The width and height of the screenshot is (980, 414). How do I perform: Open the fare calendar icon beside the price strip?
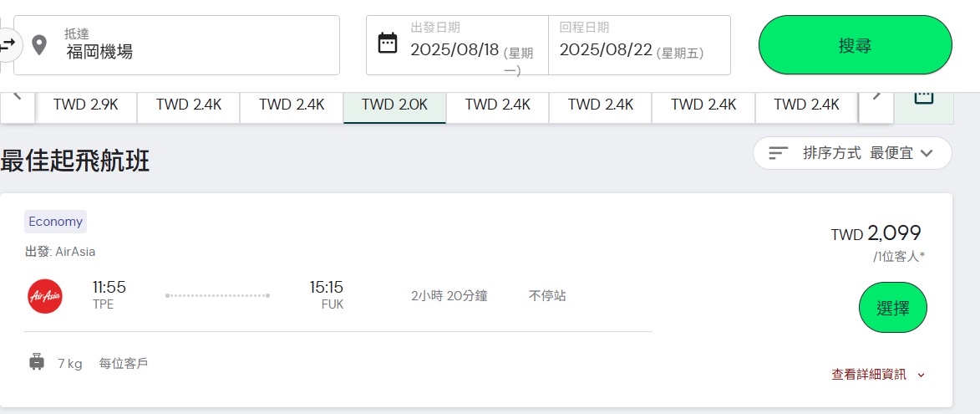click(923, 98)
